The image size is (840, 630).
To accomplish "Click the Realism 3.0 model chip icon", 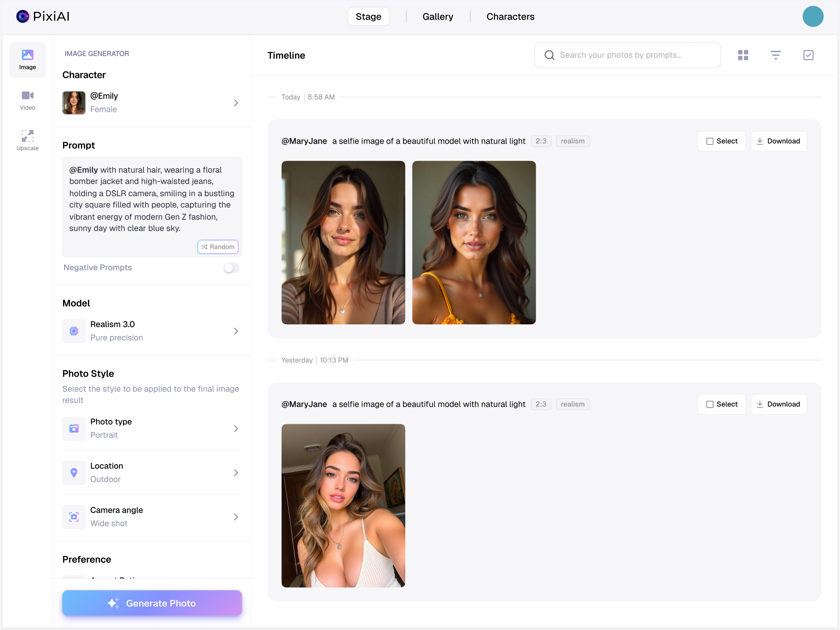I will 74,331.
